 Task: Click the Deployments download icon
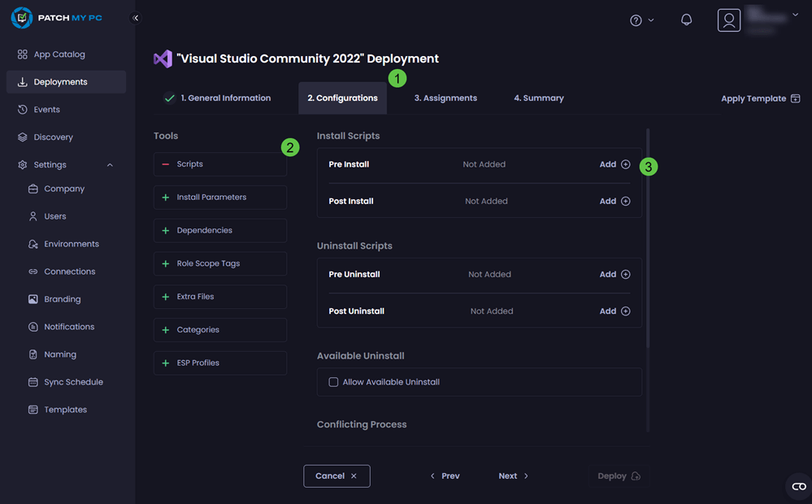click(22, 82)
